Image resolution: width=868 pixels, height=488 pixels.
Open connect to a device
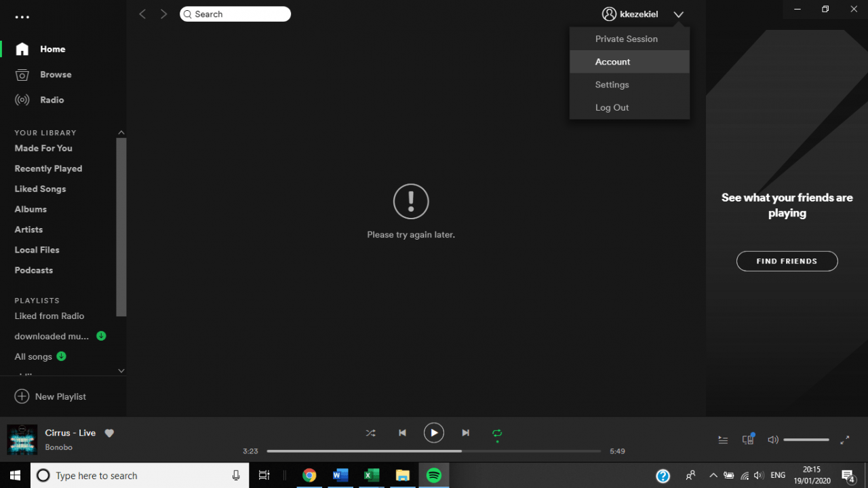pyautogui.click(x=748, y=439)
